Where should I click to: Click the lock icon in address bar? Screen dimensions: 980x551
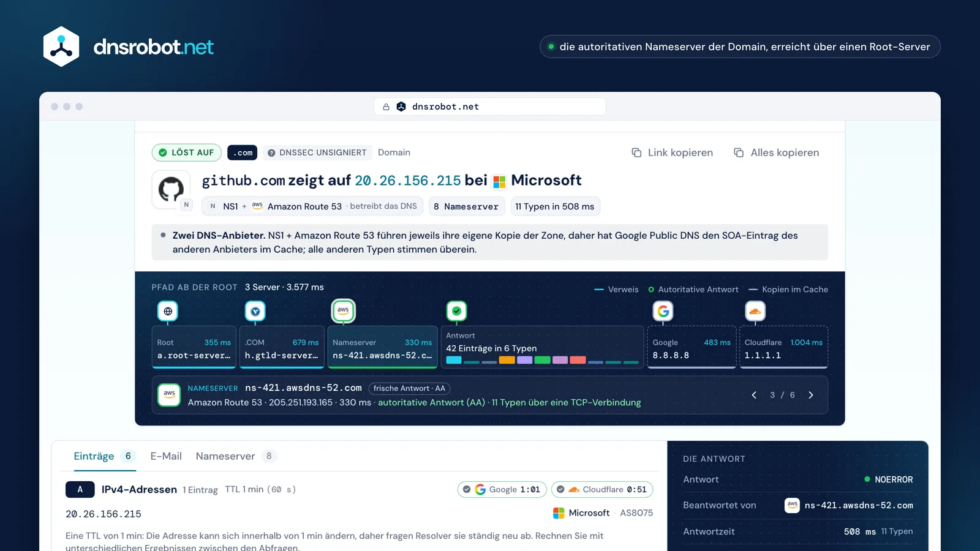coord(386,107)
